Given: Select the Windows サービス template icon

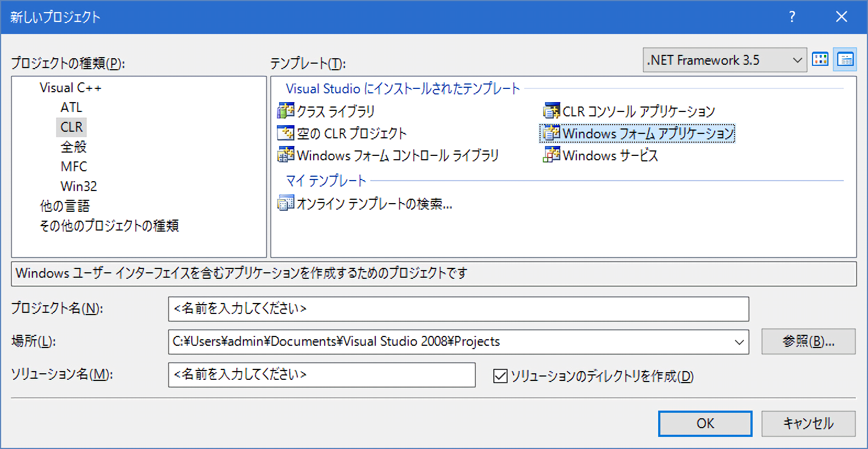Looking at the screenshot, I should [x=551, y=155].
